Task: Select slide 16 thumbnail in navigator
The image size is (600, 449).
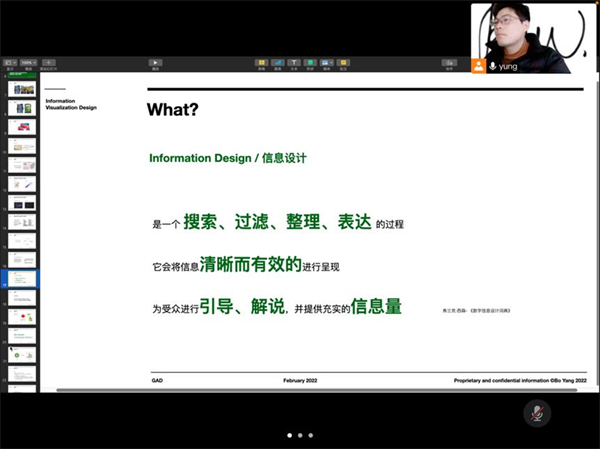Action: click(x=22, y=260)
